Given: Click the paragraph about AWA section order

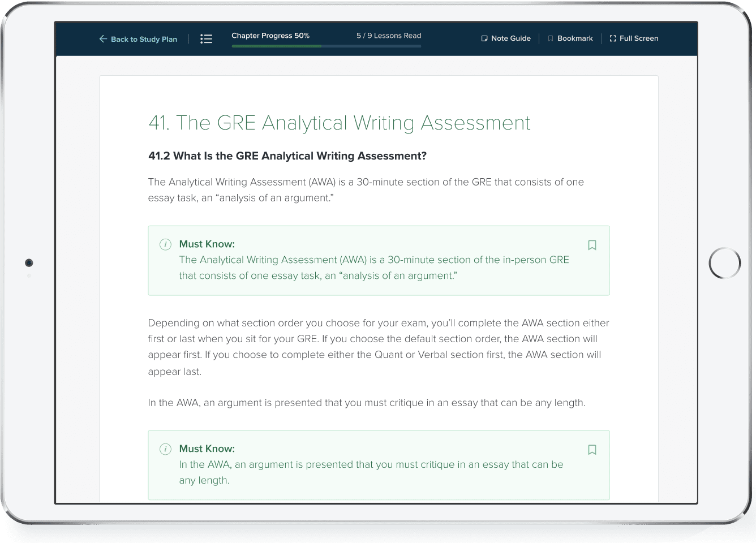Looking at the screenshot, I should [378, 347].
